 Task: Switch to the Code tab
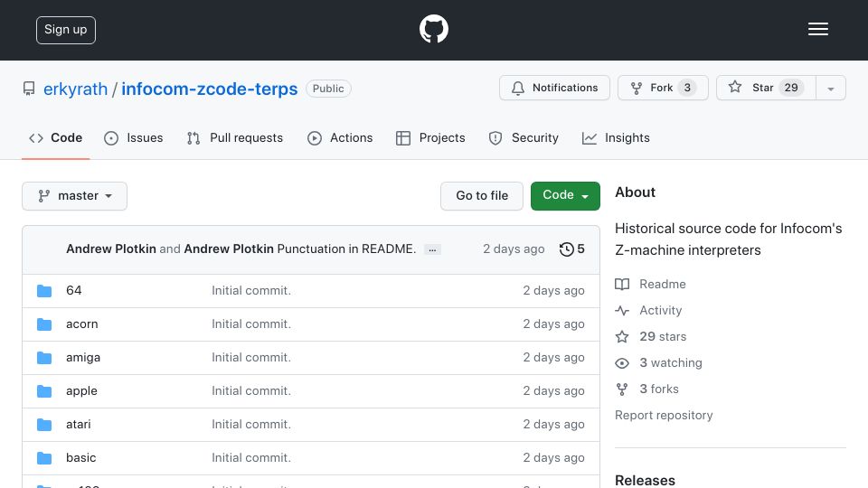point(55,137)
